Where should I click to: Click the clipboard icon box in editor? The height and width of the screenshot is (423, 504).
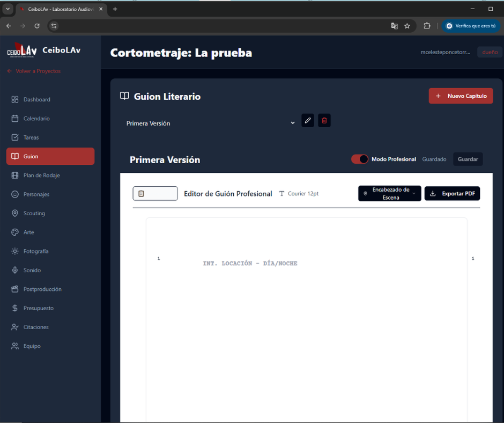(x=155, y=194)
